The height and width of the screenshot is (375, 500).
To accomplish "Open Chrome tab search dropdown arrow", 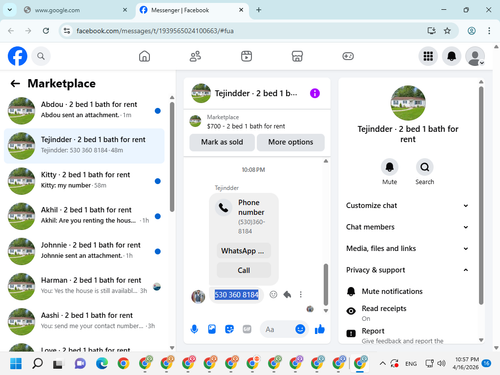I will (x=10, y=10).
